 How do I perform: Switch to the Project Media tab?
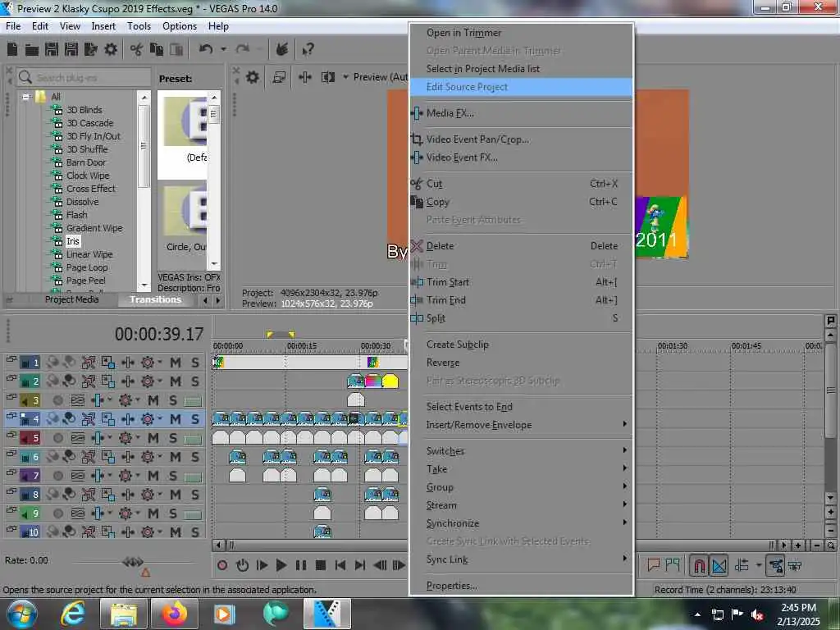click(x=72, y=299)
